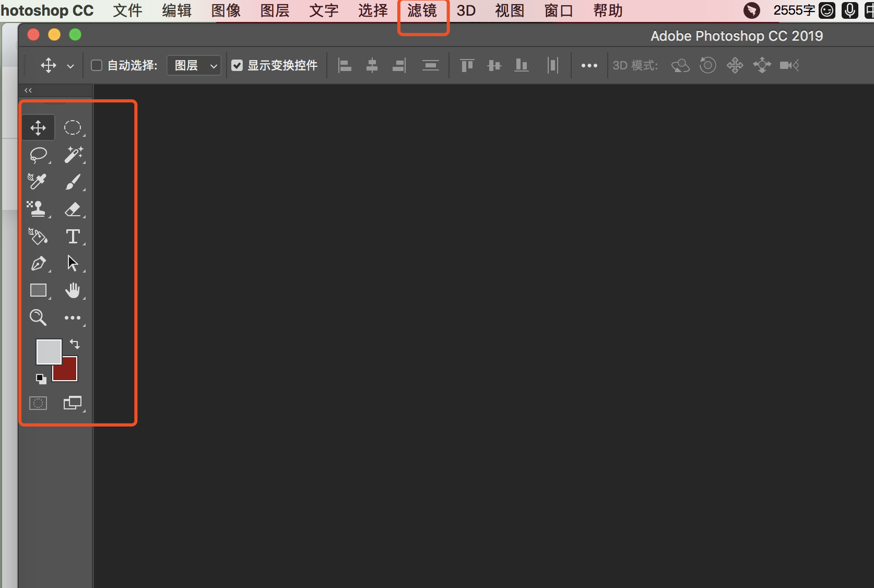Align left edges
This screenshot has width=874, height=588.
tap(345, 65)
